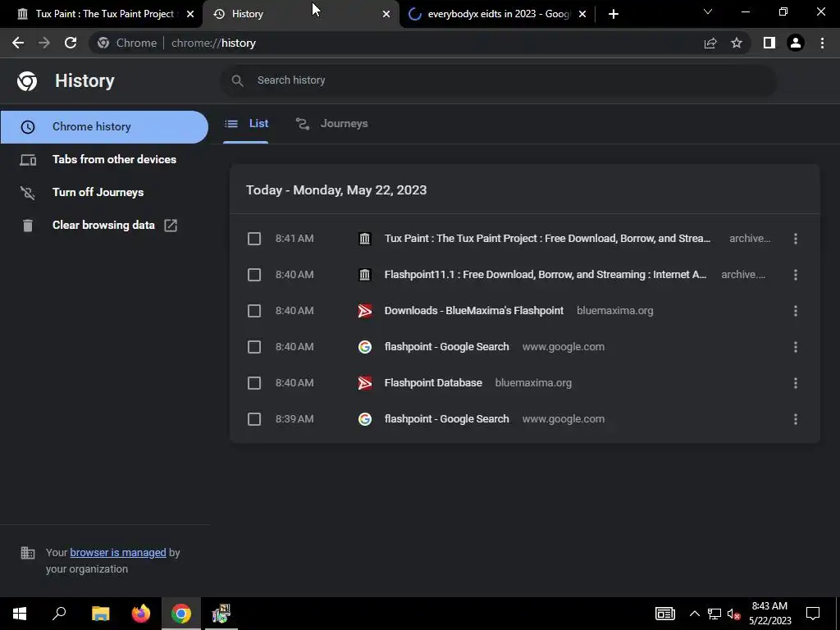Open Windows taskbar search

pos(59,614)
